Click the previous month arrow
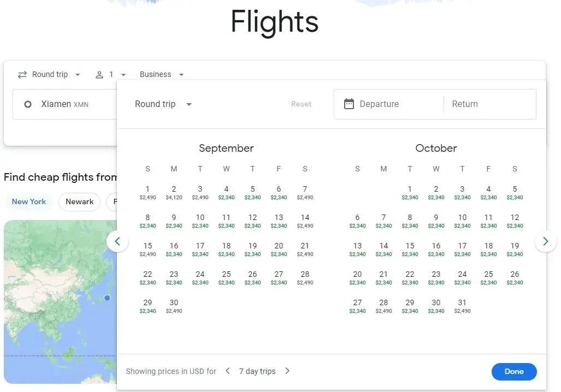561x392 pixels. point(117,241)
